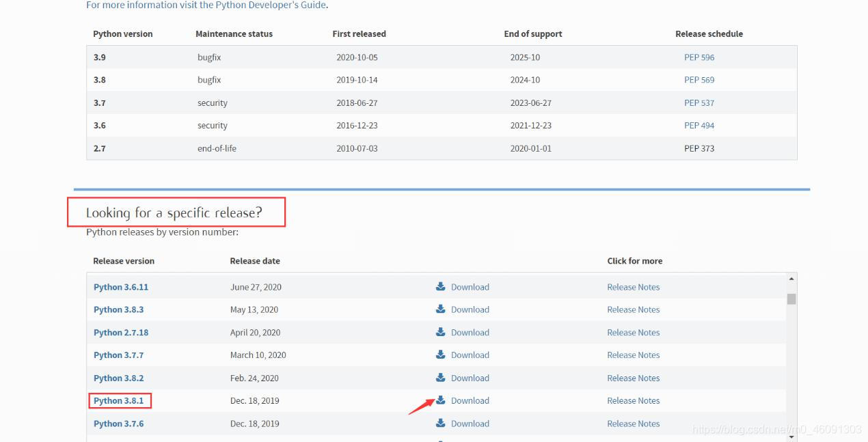
Task: View Release Notes for Python 3.7.7
Action: (x=634, y=355)
